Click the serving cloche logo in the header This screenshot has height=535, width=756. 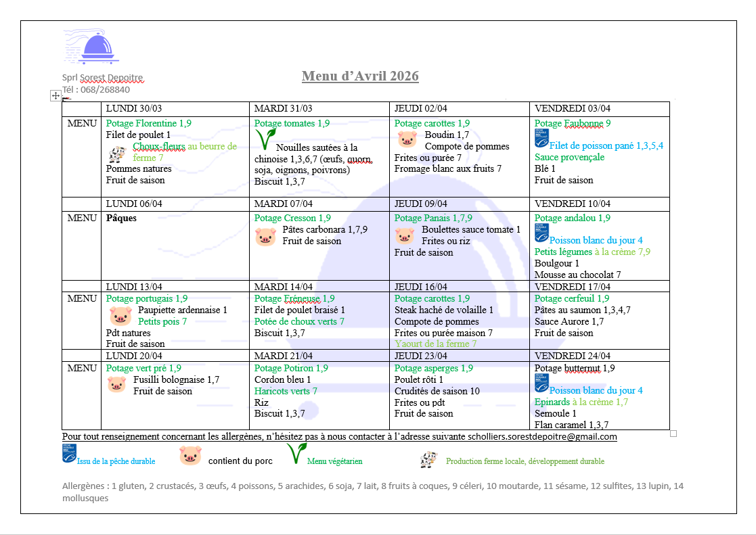(100, 47)
